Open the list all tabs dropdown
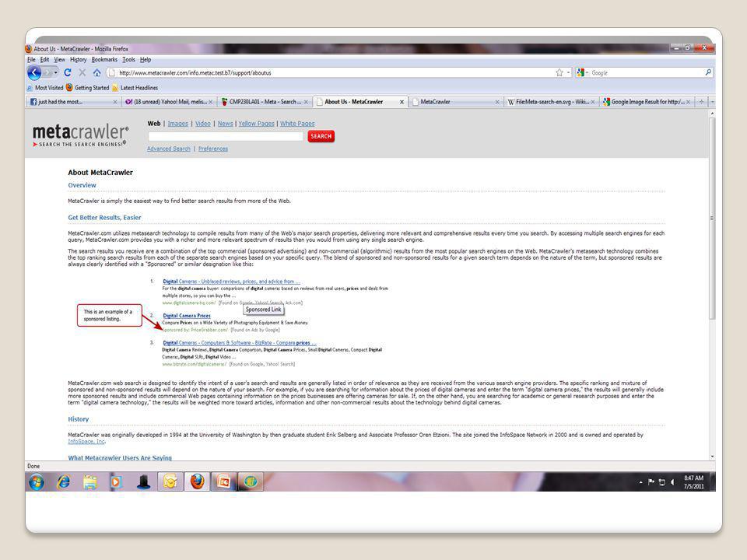 (x=712, y=102)
